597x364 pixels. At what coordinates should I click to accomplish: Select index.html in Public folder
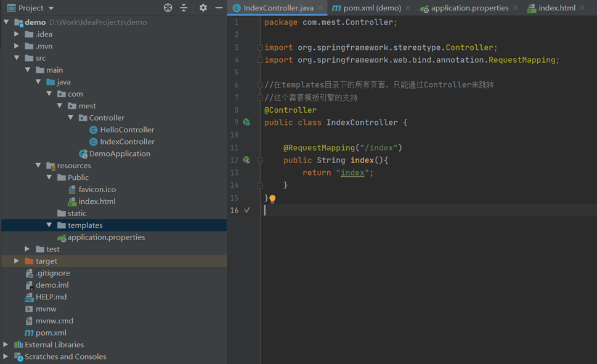97,201
